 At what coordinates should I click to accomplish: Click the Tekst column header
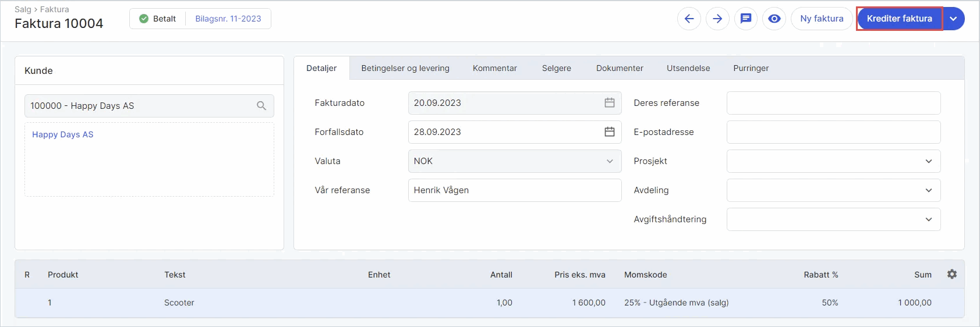tap(175, 275)
